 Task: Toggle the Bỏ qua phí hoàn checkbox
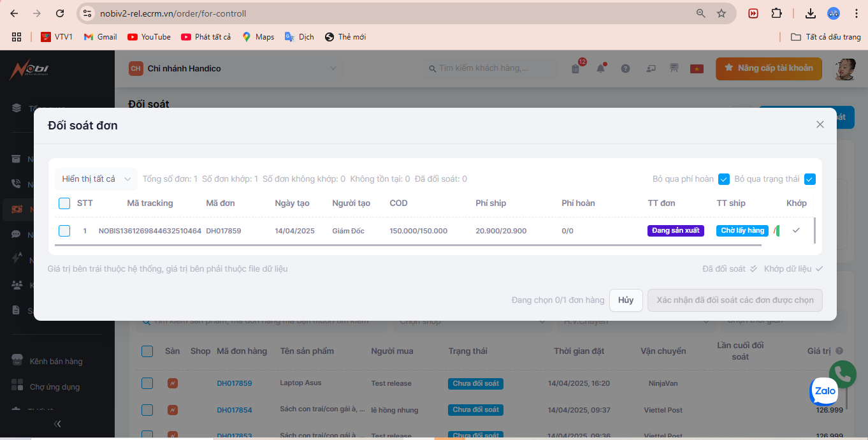coord(724,179)
